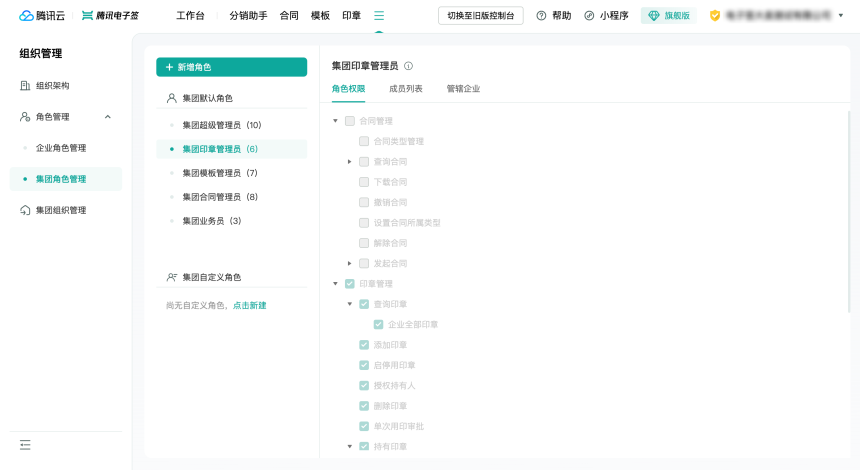Click the 点击新建 link
860x470 pixels.
click(x=250, y=305)
